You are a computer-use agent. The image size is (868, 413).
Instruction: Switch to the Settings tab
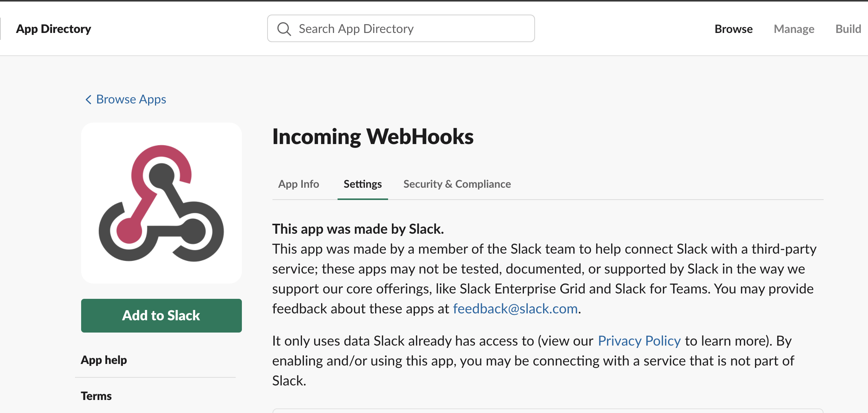tap(362, 184)
